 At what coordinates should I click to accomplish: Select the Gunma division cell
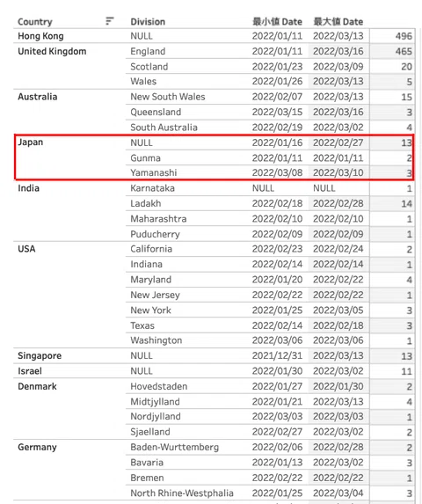pos(145,158)
